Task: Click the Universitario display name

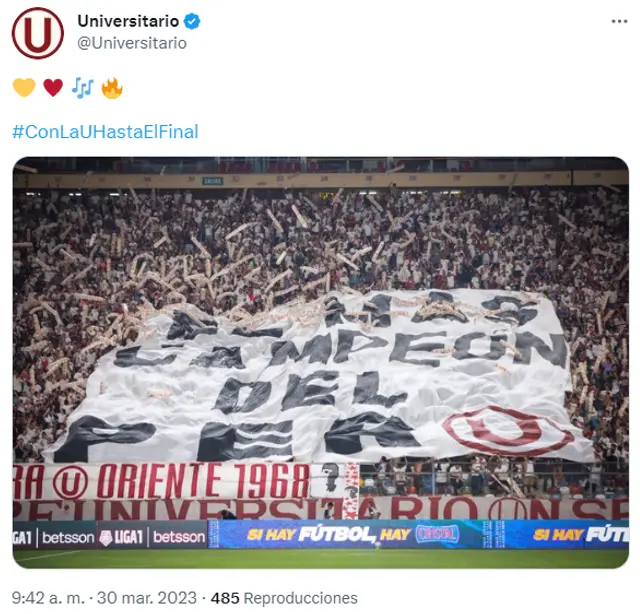Action: point(128,21)
